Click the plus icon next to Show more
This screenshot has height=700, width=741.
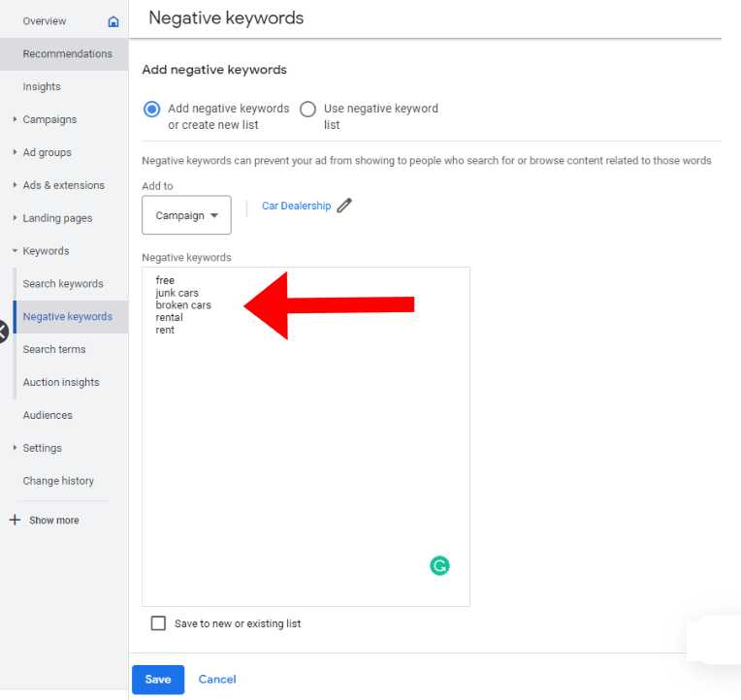pyautogui.click(x=15, y=520)
